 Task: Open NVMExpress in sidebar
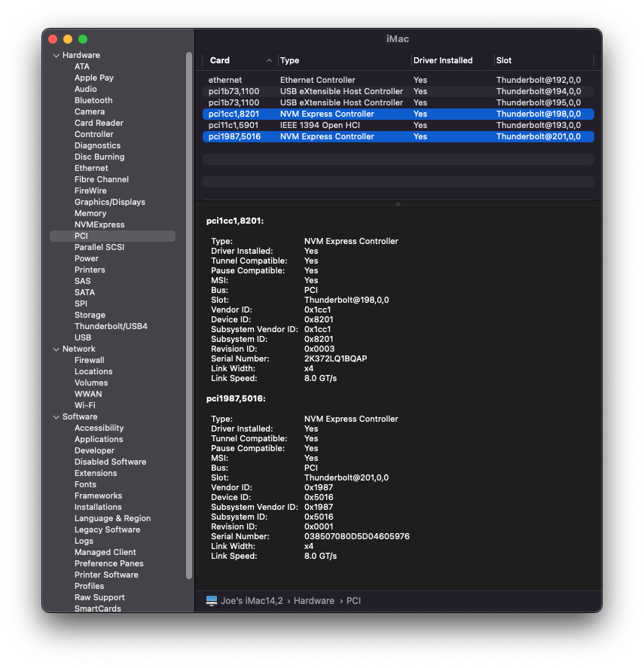pos(99,224)
